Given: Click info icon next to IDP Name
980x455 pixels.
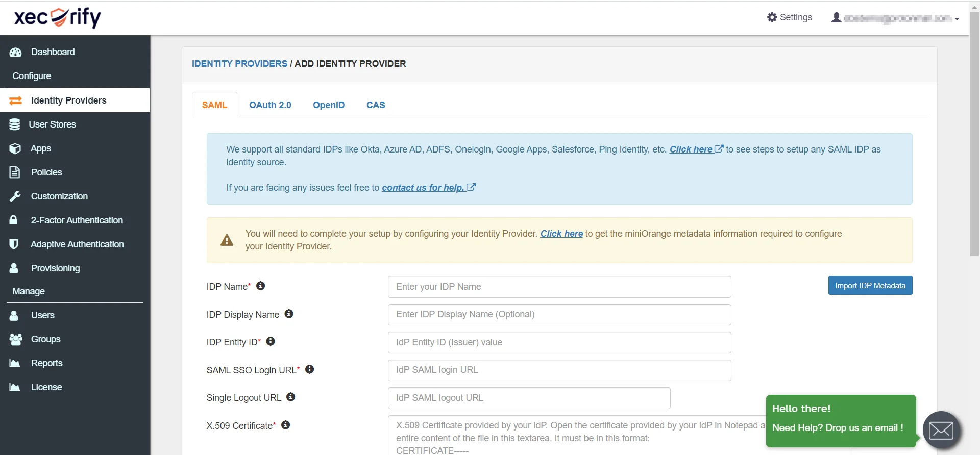Looking at the screenshot, I should (x=261, y=286).
